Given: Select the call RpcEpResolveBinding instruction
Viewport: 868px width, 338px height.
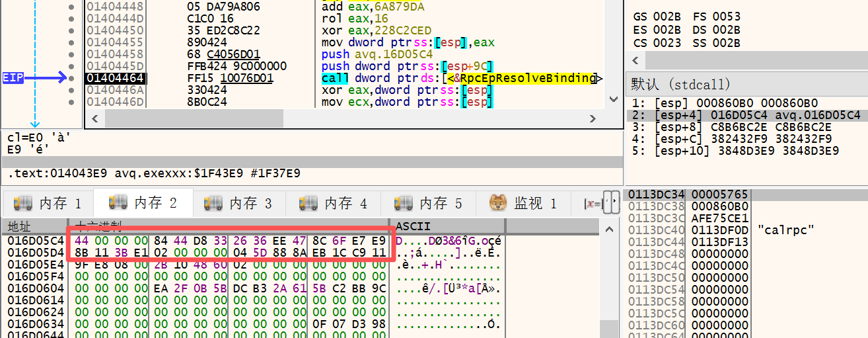Looking at the screenshot, I should pyautogui.click(x=462, y=78).
